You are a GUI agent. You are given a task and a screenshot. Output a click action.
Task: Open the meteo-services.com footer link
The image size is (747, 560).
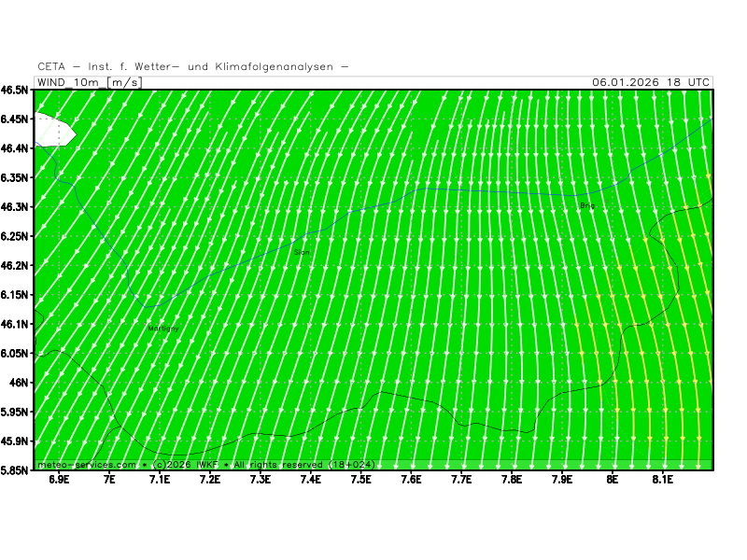click(x=87, y=464)
